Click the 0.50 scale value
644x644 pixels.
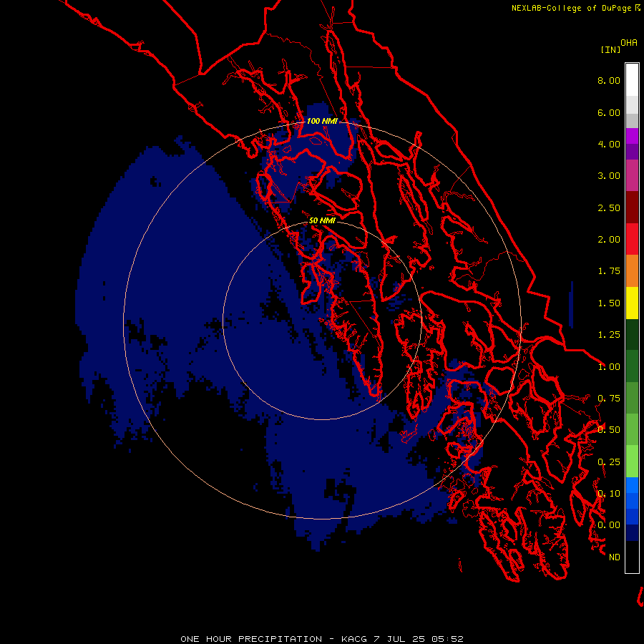coord(609,430)
